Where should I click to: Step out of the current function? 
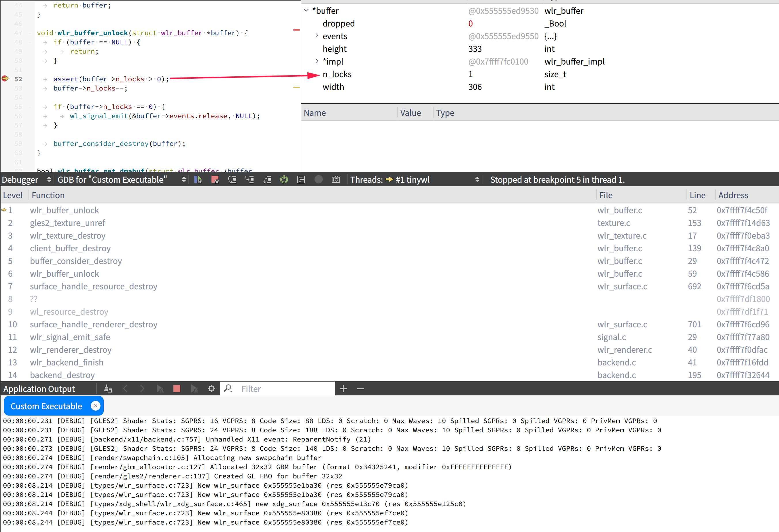(267, 179)
